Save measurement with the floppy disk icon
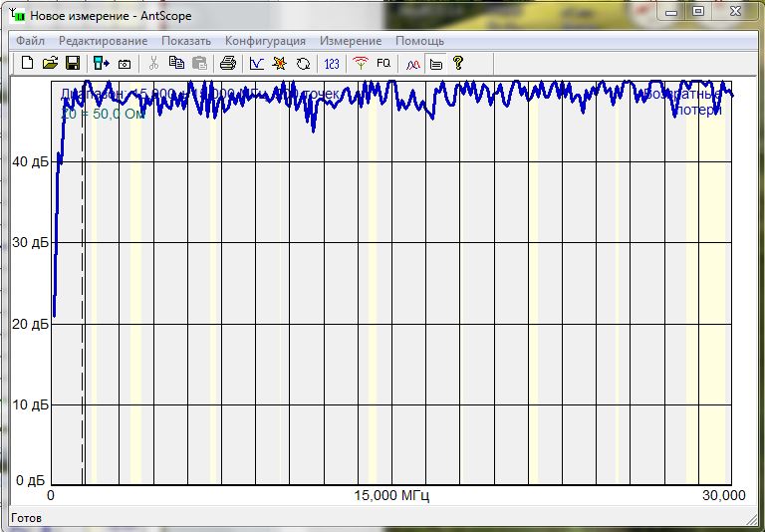This screenshot has width=765, height=532. point(72,63)
